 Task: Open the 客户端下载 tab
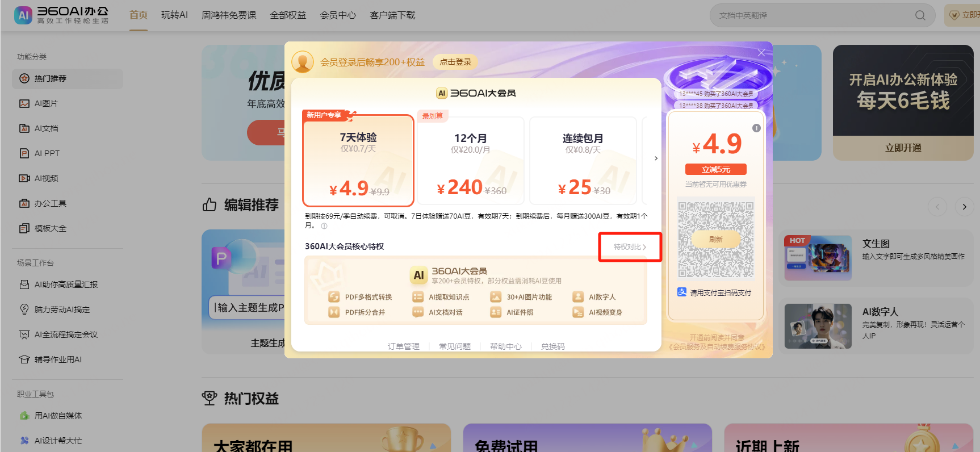point(392,15)
